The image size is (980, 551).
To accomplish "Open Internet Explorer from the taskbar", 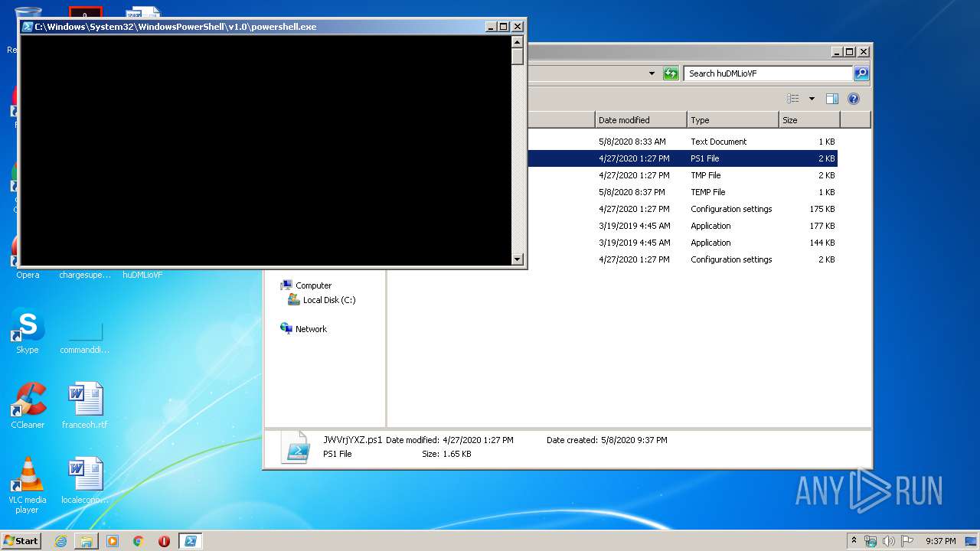I will [x=60, y=541].
